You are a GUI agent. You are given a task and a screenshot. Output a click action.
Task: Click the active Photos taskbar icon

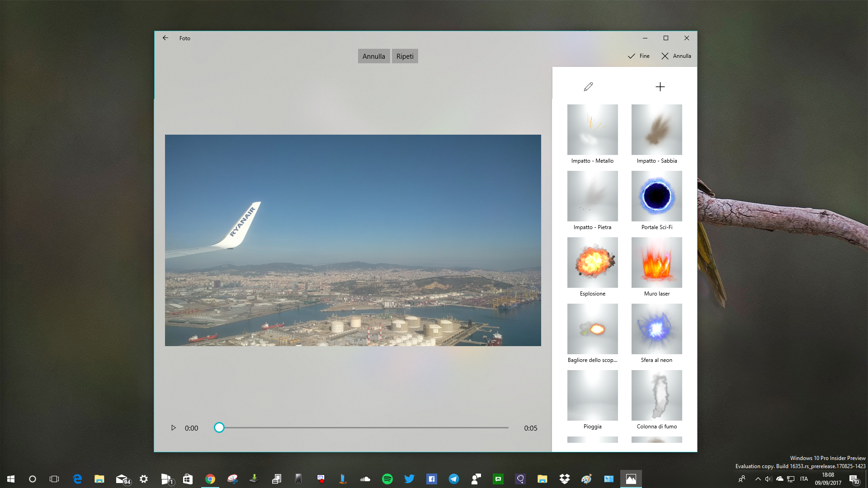coord(631,479)
